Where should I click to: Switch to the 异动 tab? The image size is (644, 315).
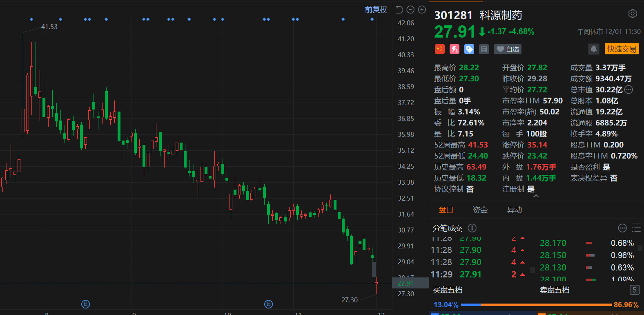(515, 210)
